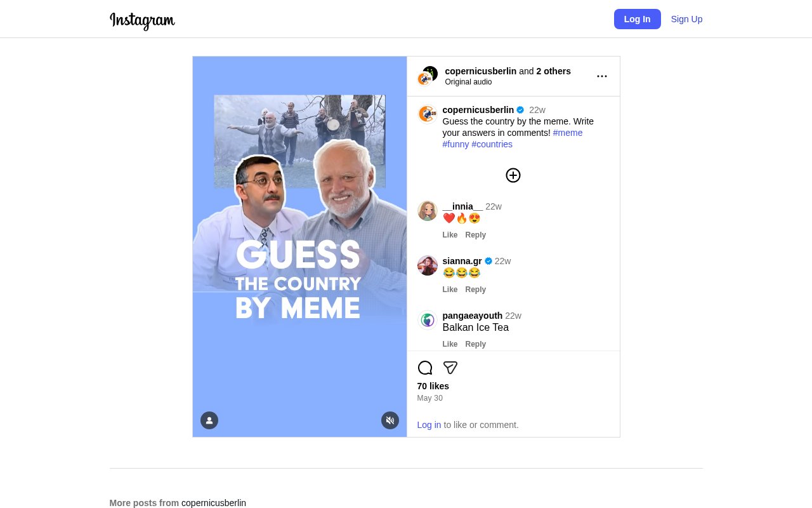Click sianna.gr's profile avatar
Viewport: 812px width, 508px height.
point(427,265)
